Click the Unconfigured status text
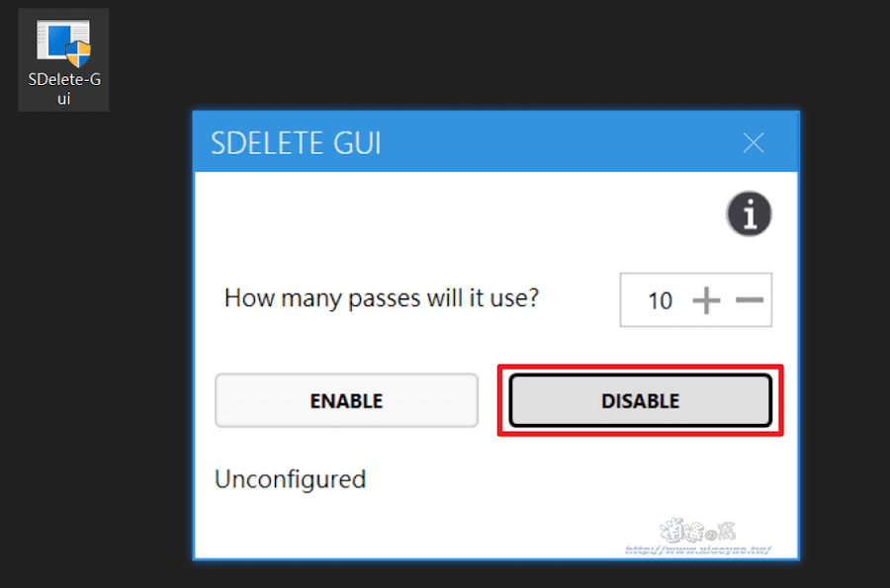Image resolution: width=890 pixels, height=588 pixels. point(290,479)
